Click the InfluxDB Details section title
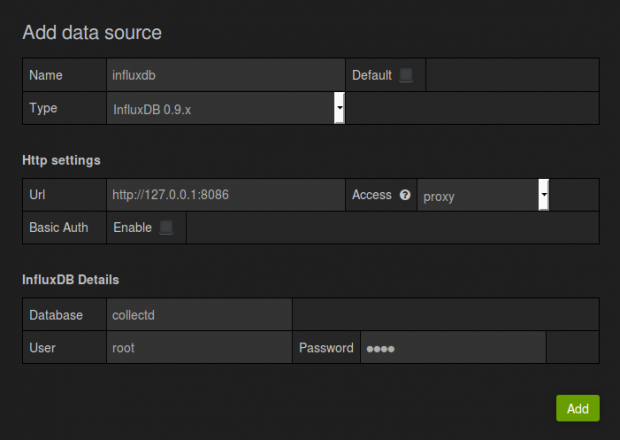The image size is (620, 440). 70,280
